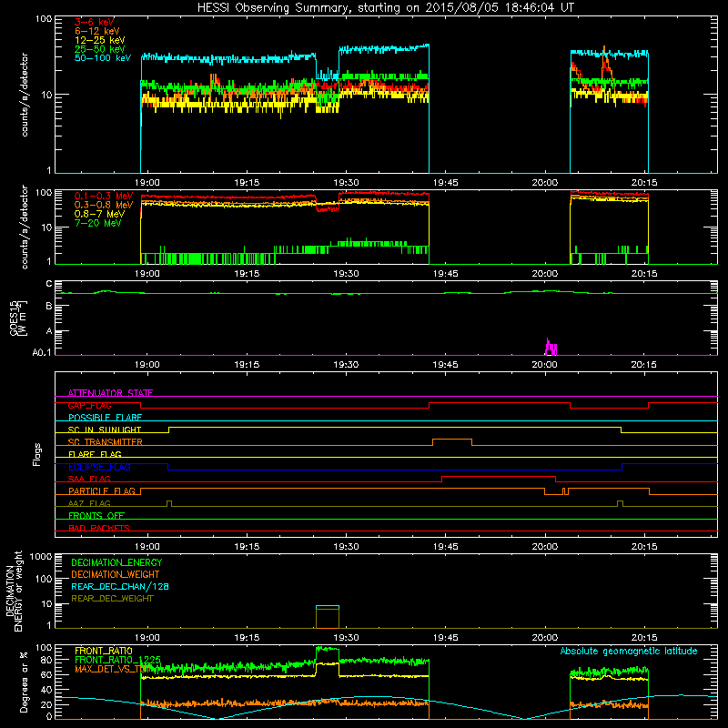The width and height of the screenshot is (728, 728).
Task: Click the FRONT_RATIO_1225 legend entry
Action: [x=117, y=660]
